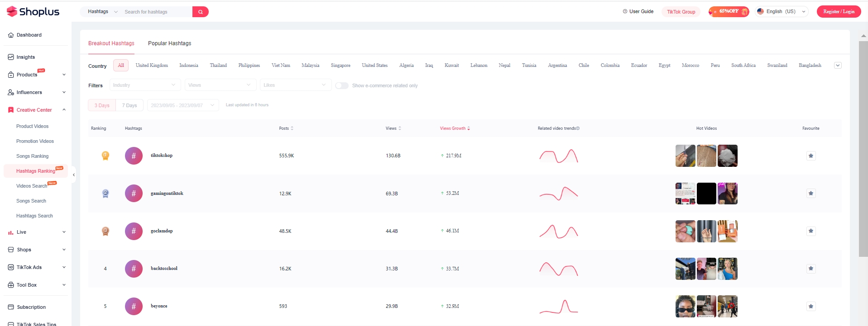Select All countries filter
This screenshot has height=326, width=868.
coord(121,66)
